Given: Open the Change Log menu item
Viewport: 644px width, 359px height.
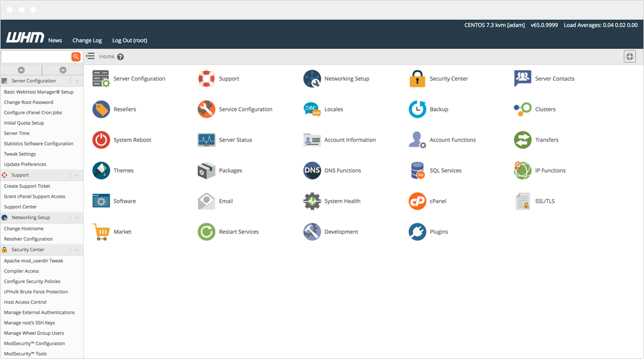Looking at the screenshot, I should tap(87, 41).
